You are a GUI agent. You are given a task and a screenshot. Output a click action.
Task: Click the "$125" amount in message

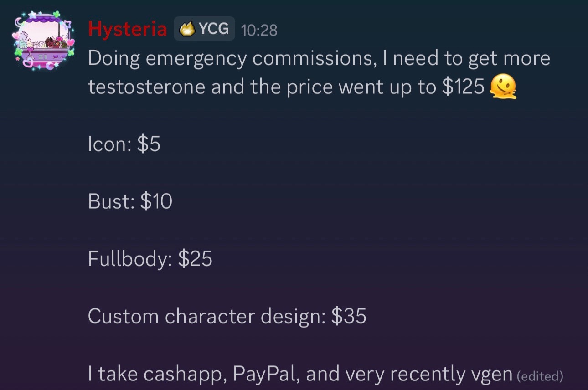tap(463, 87)
